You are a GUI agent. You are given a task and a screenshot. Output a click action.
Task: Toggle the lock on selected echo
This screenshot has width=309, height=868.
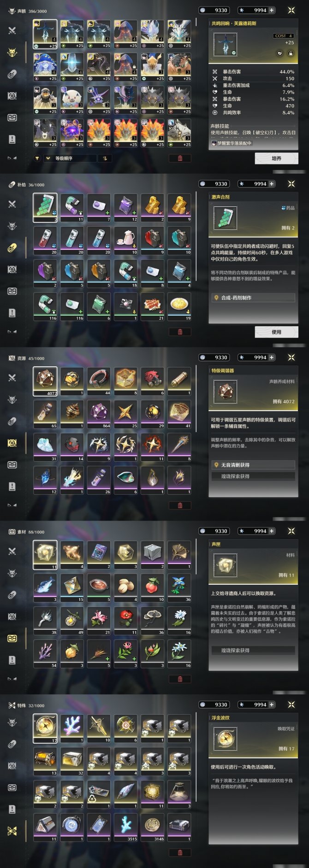point(291,53)
